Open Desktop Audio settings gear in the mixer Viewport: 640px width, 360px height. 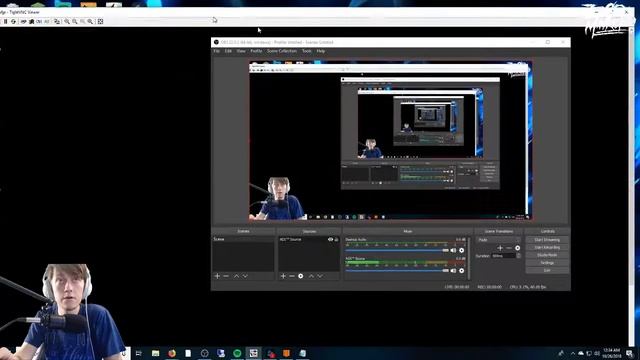462,250
